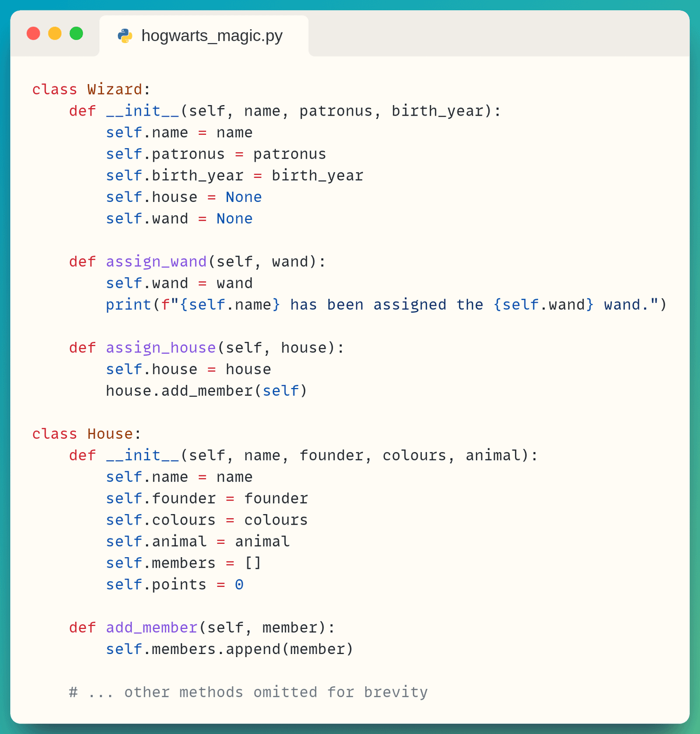Click None on the self.wand assignment line
Viewport: 700px width, 734px height.
tap(235, 219)
